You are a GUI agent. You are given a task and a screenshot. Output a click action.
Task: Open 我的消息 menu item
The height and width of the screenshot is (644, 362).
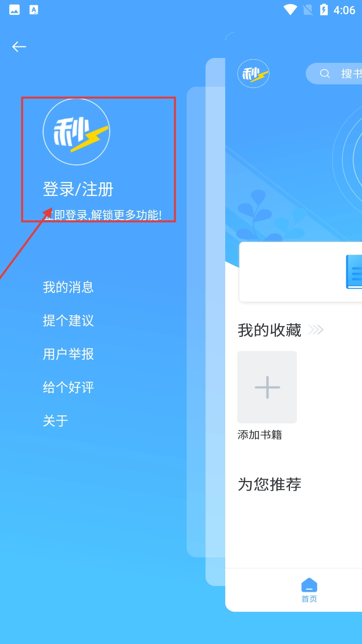coord(68,287)
